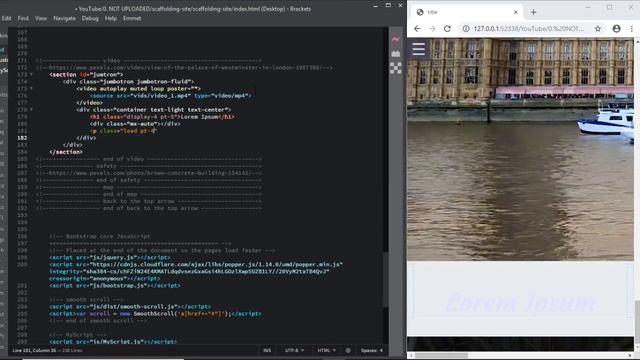
Task: Click the linting status circle in status bar
Action: 348,350
